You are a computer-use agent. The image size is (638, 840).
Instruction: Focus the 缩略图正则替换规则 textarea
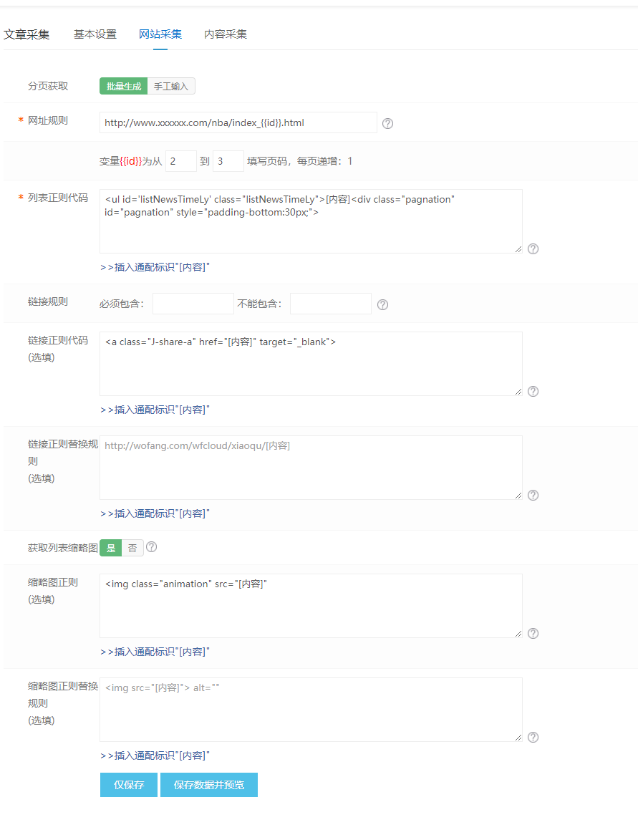[311, 710]
